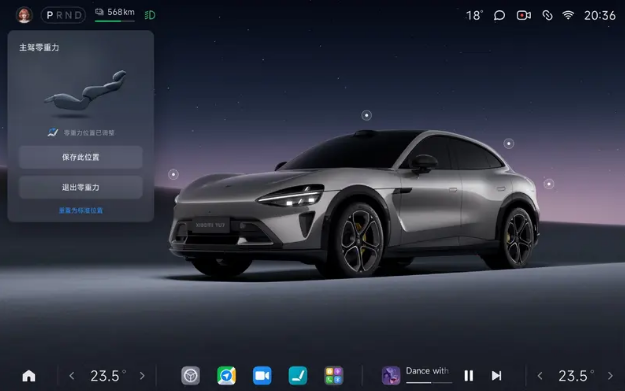Viewport: 625px width, 391px height.
Task: Select the PRND gear selector pill
Action: [x=63, y=15]
